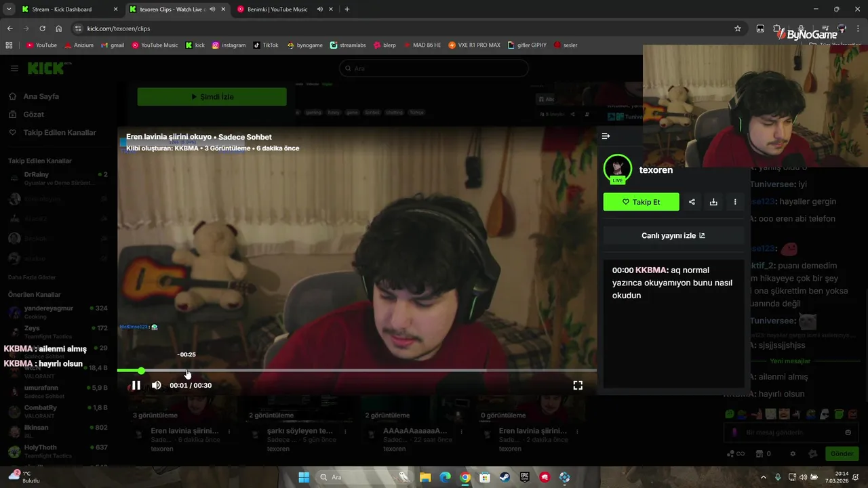This screenshot has width=868, height=488.
Task: Toggle the Kick sidebar hamburger menu
Action: 14,68
